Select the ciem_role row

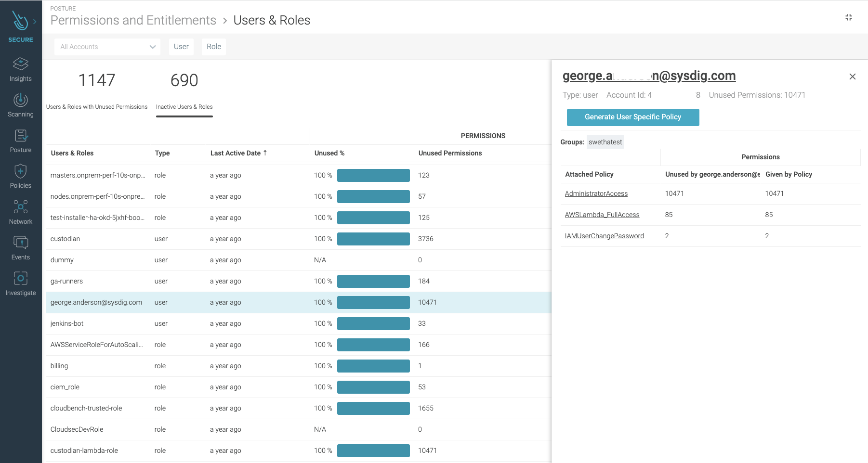coord(299,387)
